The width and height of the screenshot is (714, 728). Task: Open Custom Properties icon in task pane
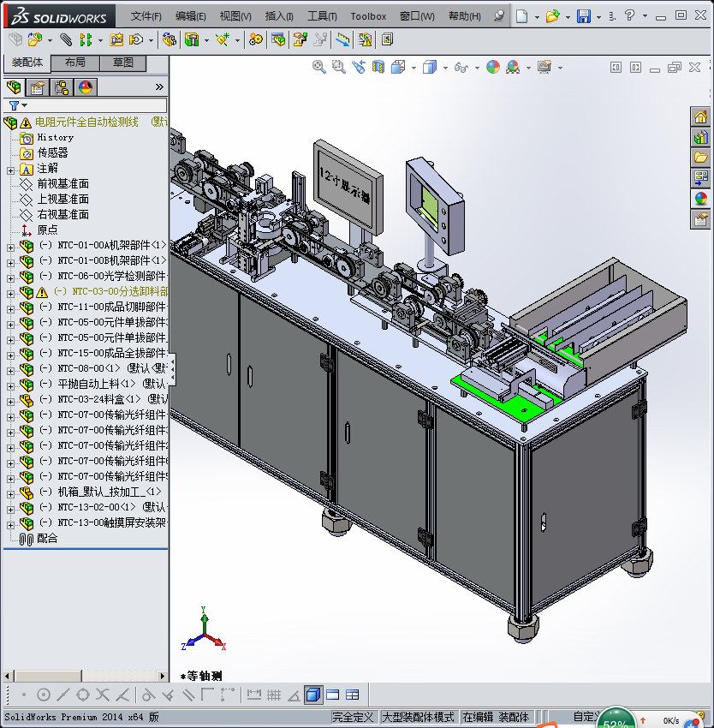coord(700,218)
